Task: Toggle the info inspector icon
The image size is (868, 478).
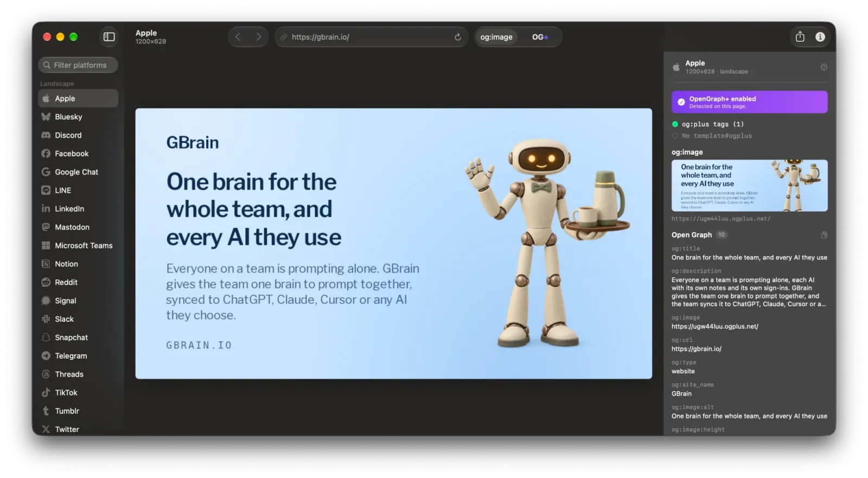Action: point(820,37)
